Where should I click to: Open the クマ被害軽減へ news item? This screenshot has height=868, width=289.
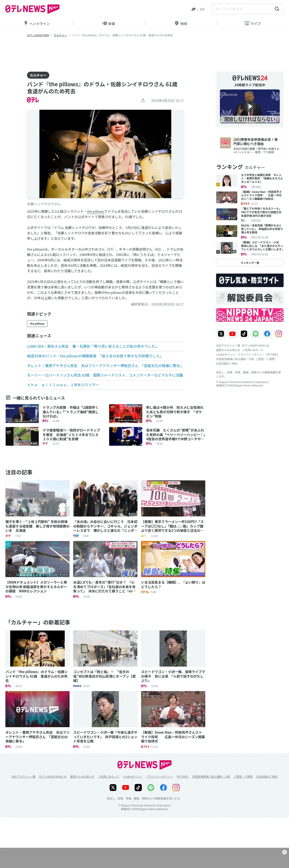click(x=54, y=436)
